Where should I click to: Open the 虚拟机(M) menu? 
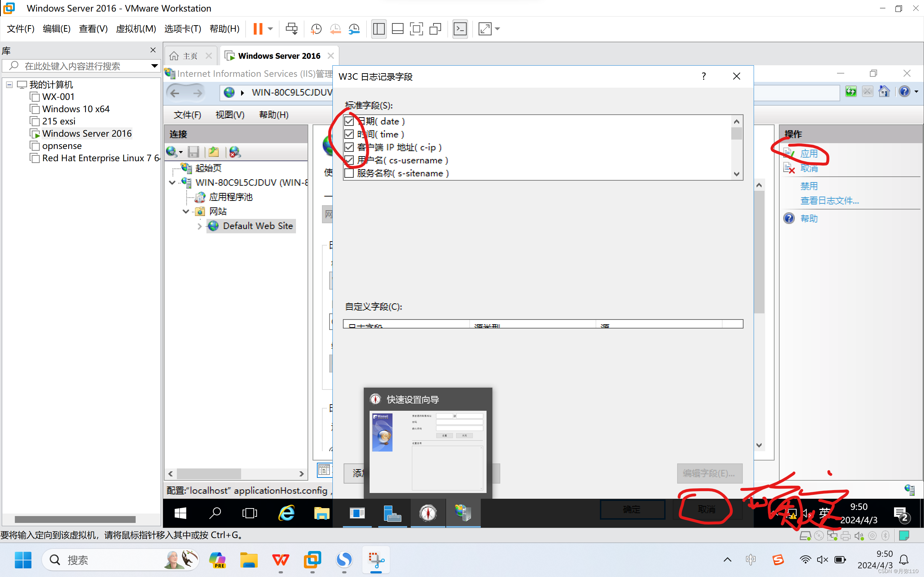click(136, 29)
